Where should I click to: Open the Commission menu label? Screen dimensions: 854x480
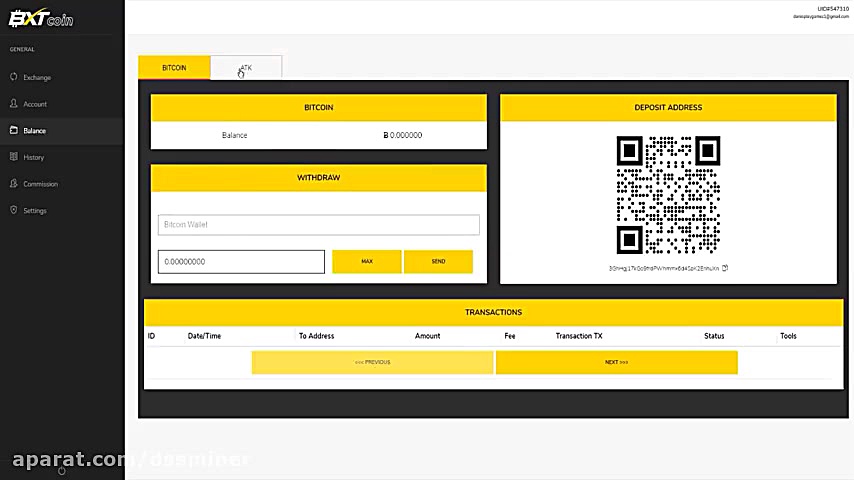tap(40, 184)
